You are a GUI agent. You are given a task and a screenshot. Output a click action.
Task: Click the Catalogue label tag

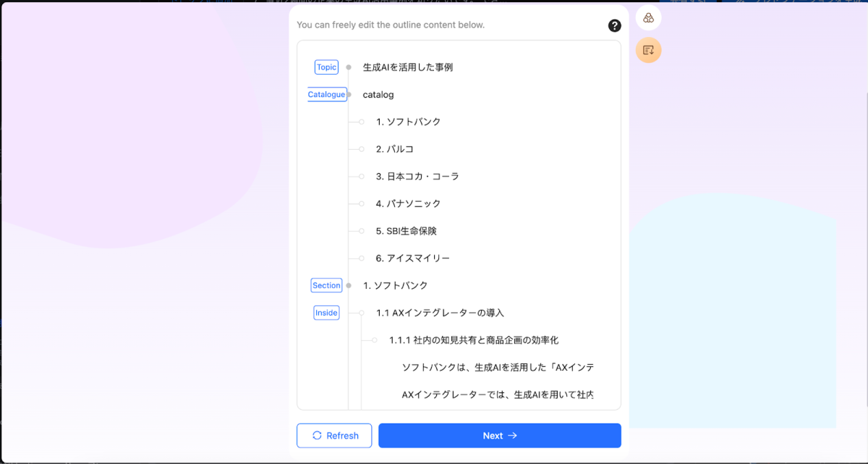pyautogui.click(x=326, y=94)
